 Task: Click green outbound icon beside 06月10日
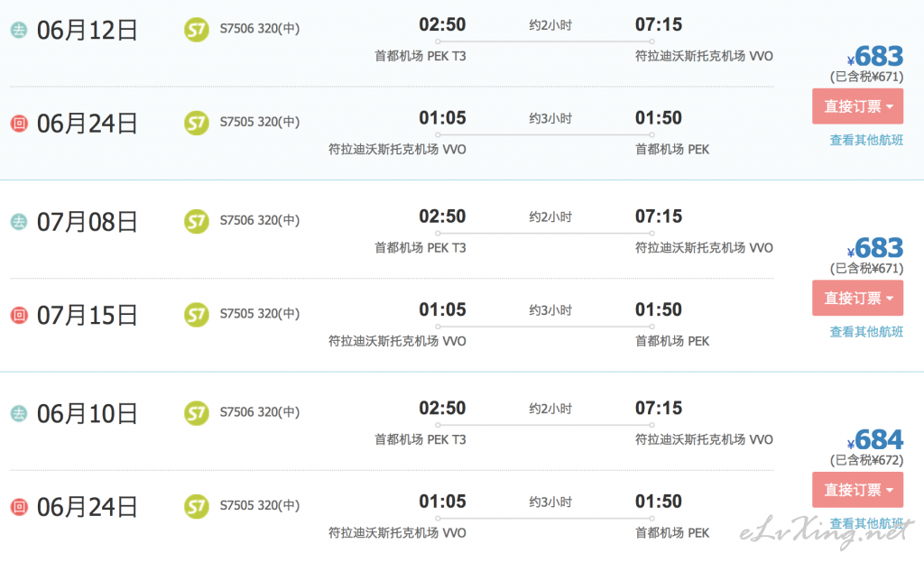pos(19,413)
